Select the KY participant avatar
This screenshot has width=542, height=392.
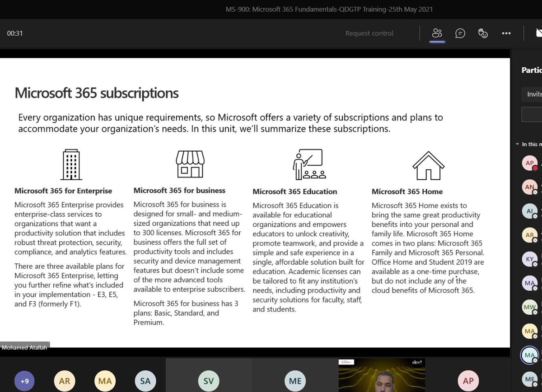click(530, 259)
